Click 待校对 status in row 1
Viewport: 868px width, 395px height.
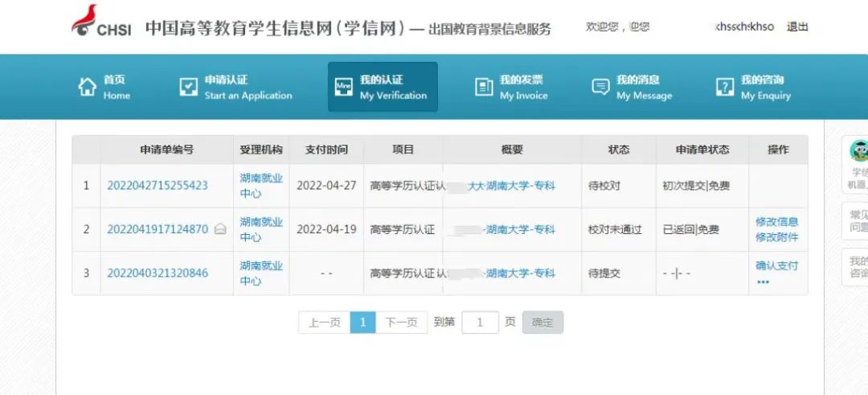[604, 186]
